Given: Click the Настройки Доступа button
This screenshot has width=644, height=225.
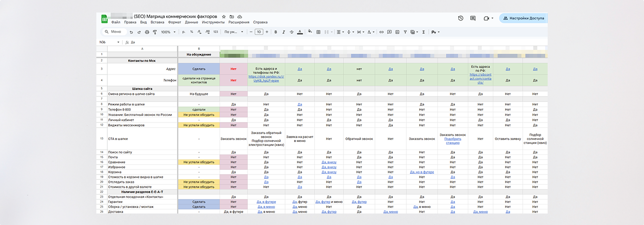Looking at the screenshot, I should point(523,18).
